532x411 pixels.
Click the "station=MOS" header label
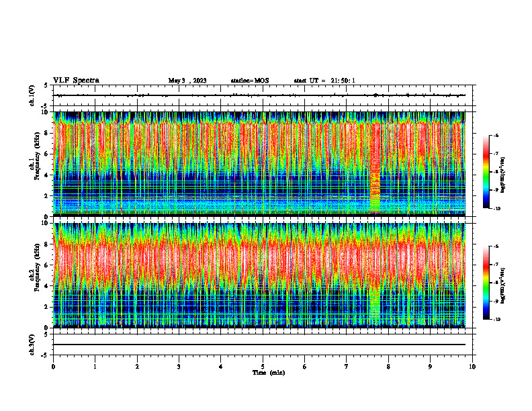click(250, 81)
